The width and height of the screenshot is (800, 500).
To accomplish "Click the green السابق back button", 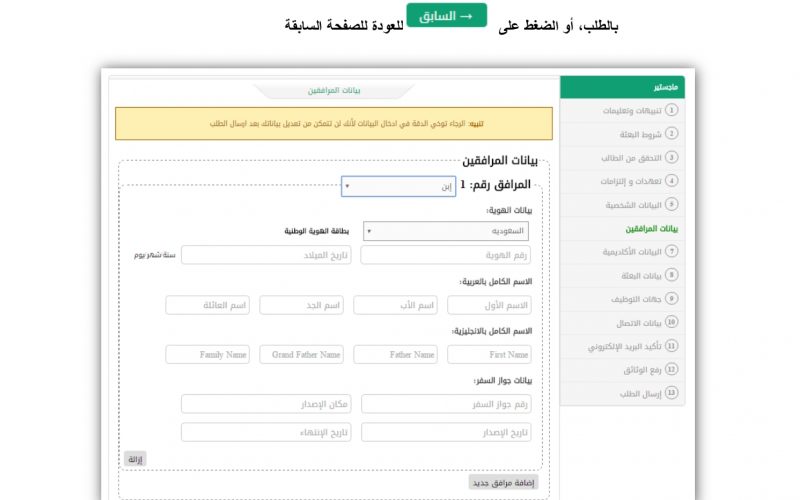I will [446, 15].
